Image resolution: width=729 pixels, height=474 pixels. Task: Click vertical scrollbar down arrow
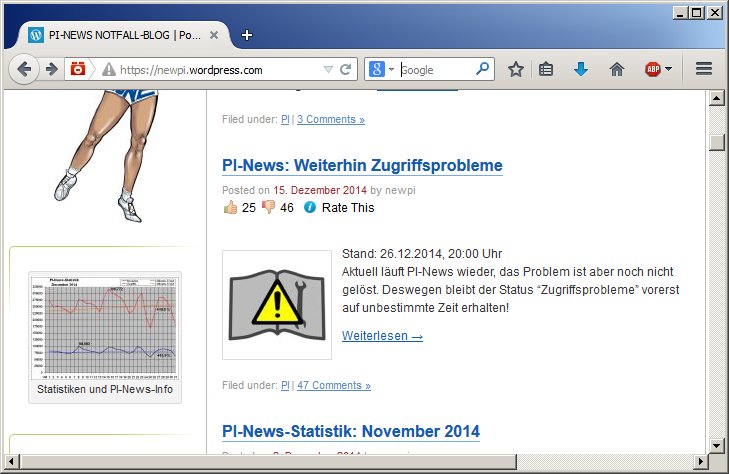[716, 446]
